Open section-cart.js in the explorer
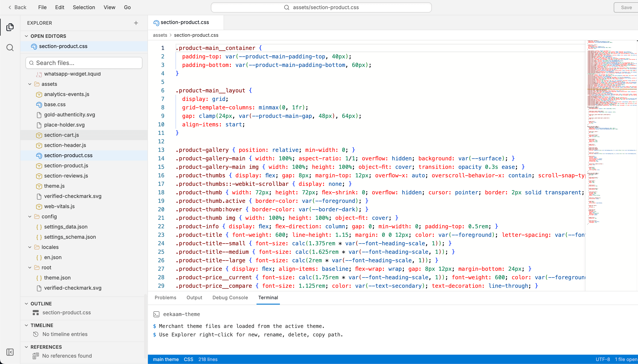 pyautogui.click(x=84, y=135)
